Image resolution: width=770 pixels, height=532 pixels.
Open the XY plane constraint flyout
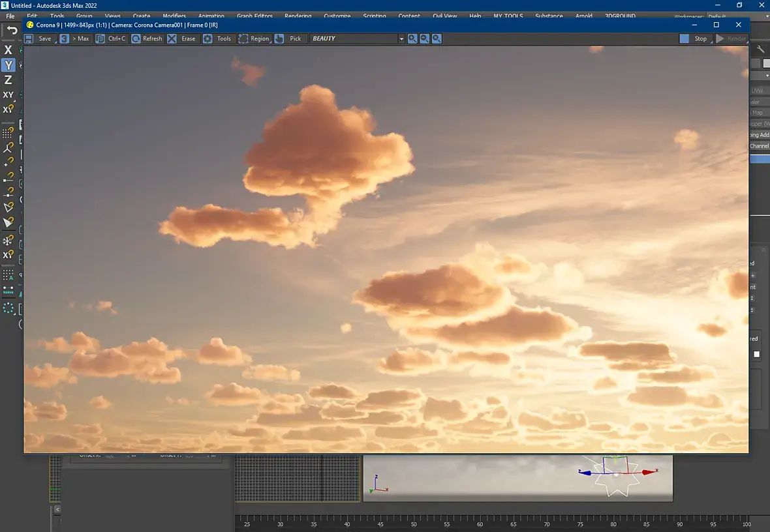[8, 95]
